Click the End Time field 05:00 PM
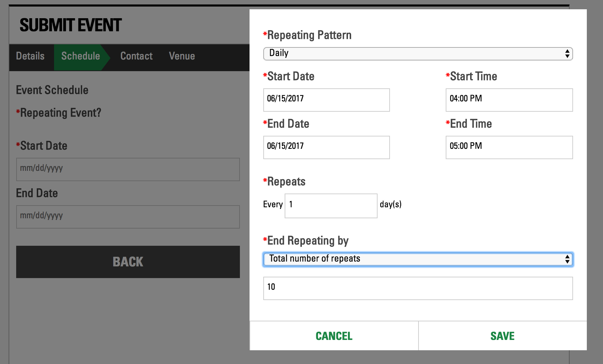The image size is (603, 364). coord(509,147)
